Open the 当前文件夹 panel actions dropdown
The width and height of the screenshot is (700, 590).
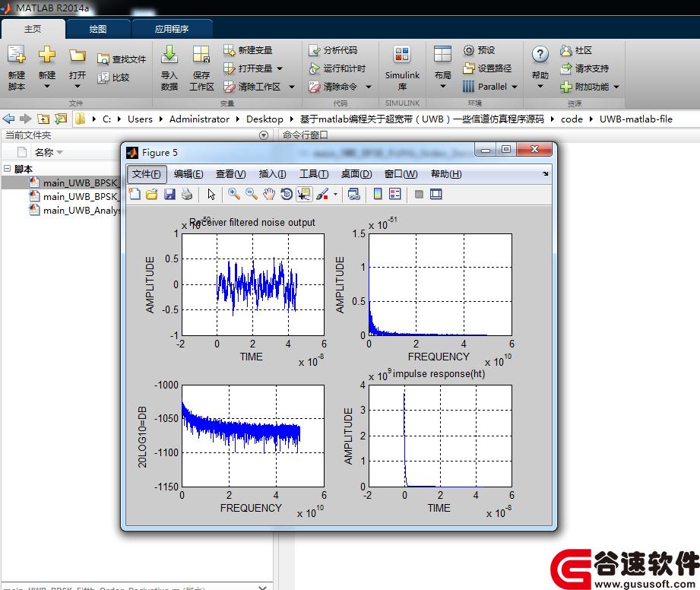click(x=264, y=135)
